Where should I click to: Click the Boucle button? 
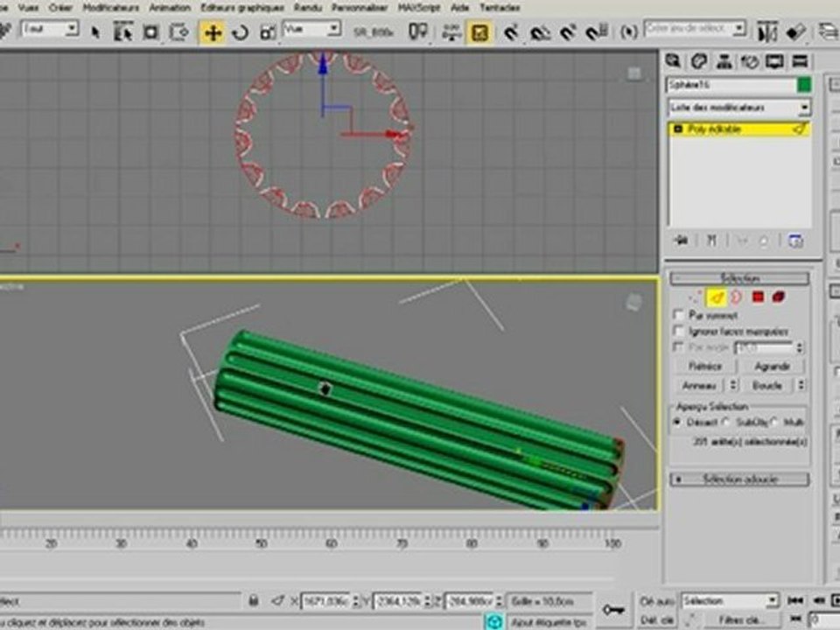767,385
